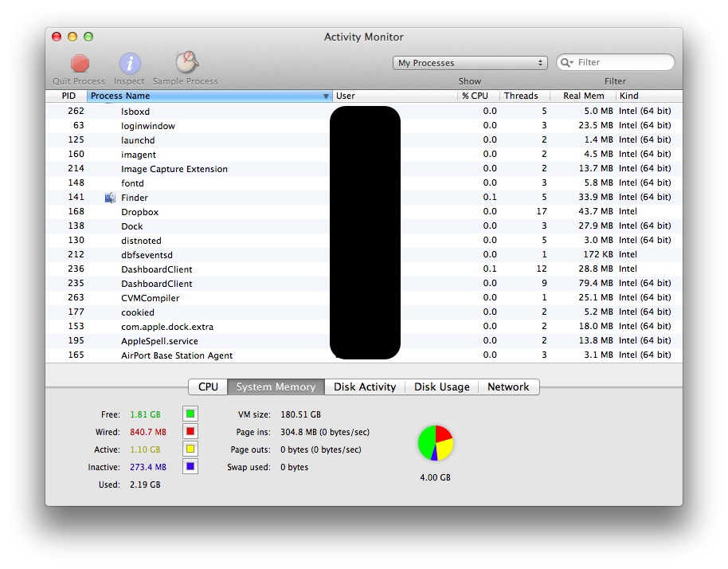Select the distnoted process row
This screenshot has height=569, width=728.
(364, 241)
